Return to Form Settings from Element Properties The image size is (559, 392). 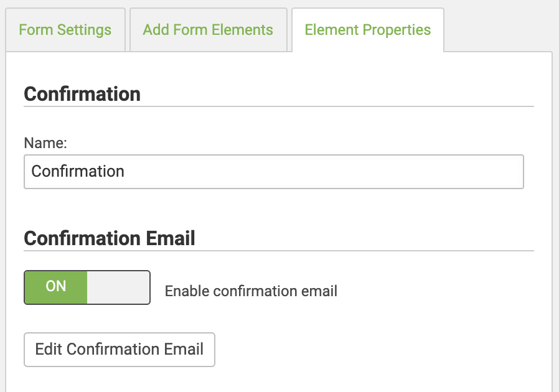pyautogui.click(x=65, y=29)
